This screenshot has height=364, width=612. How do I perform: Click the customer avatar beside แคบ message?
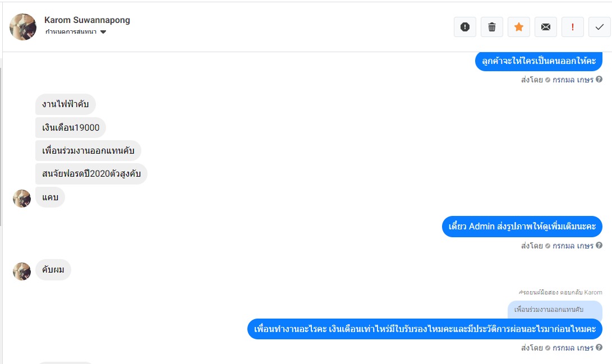pyautogui.click(x=22, y=199)
